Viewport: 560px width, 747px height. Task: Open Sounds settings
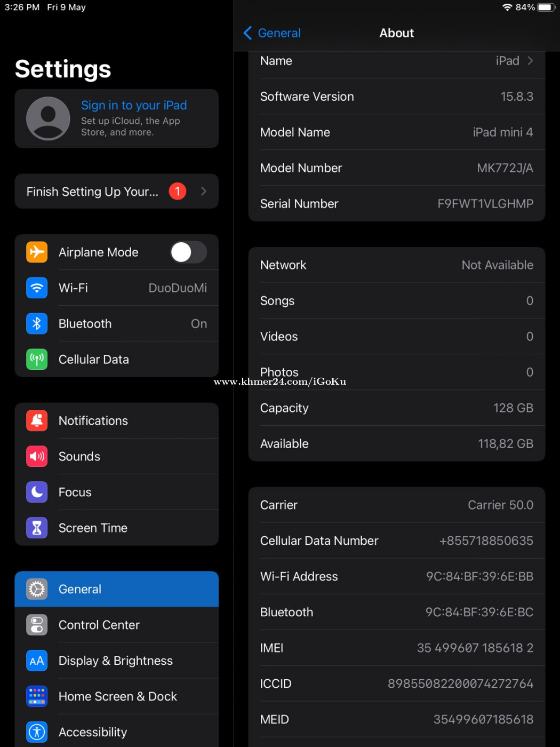tap(117, 456)
